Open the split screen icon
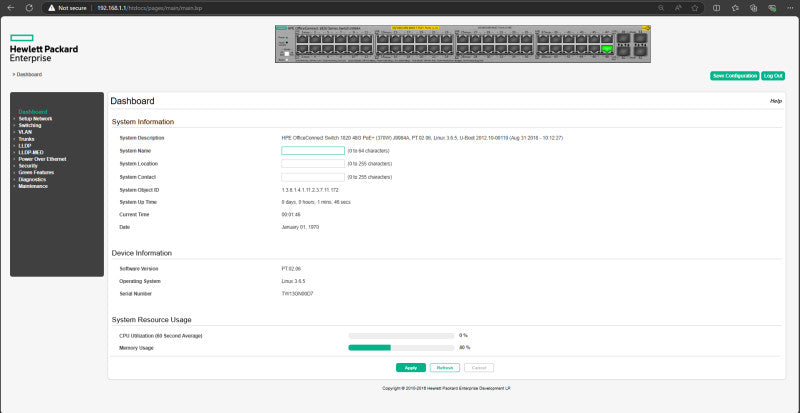800x413 pixels. pyautogui.click(x=716, y=8)
